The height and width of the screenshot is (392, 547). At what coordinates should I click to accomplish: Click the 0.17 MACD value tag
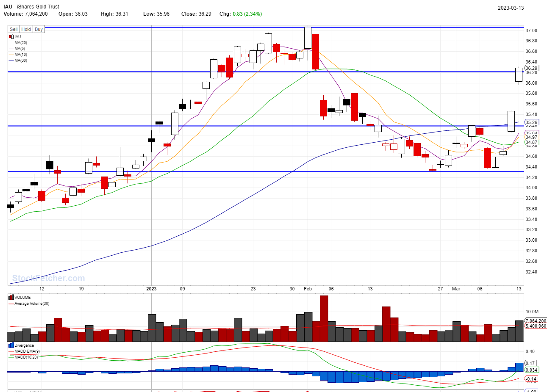pyautogui.click(x=530, y=363)
